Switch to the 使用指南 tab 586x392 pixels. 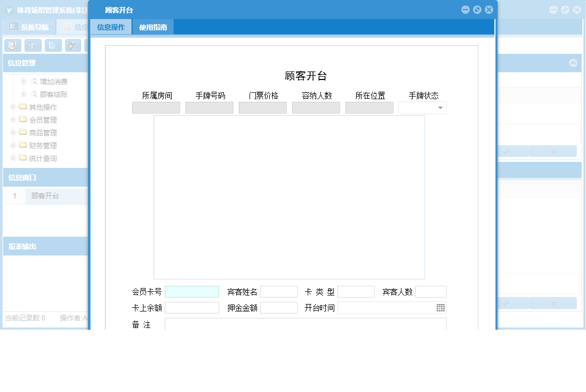click(x=153, y=26)
